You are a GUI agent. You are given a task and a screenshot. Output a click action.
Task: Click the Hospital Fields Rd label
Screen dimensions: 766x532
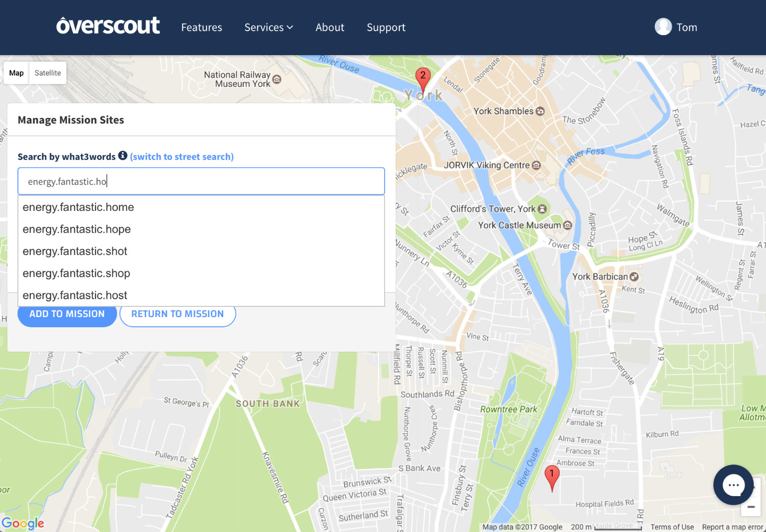point(605,503)
